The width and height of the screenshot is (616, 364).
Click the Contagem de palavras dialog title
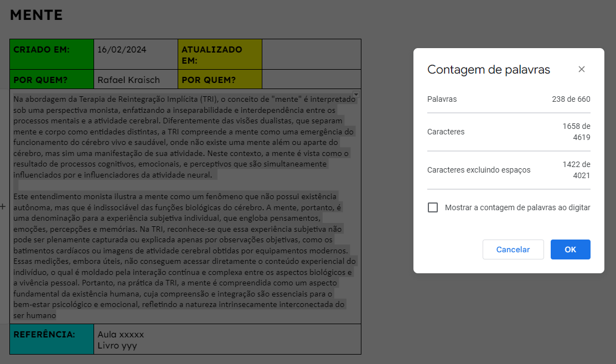(488, 70)
